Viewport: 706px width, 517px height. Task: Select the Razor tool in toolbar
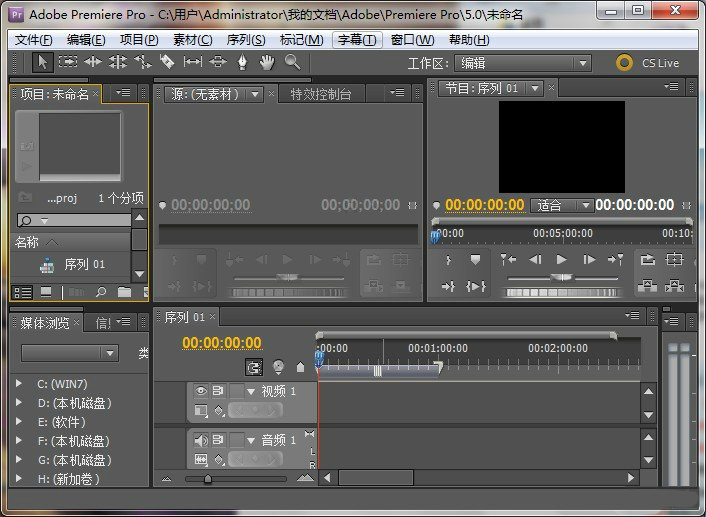(x=167, y=62)
